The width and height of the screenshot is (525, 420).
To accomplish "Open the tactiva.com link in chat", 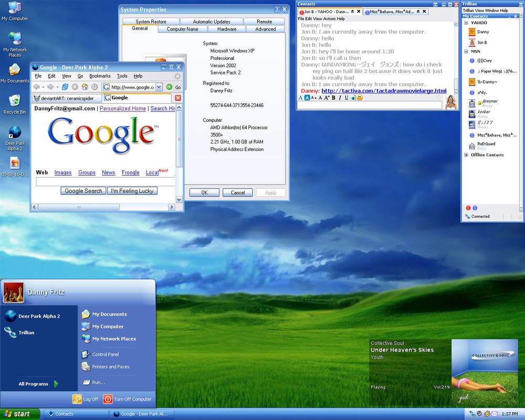I will click(384, 91).
